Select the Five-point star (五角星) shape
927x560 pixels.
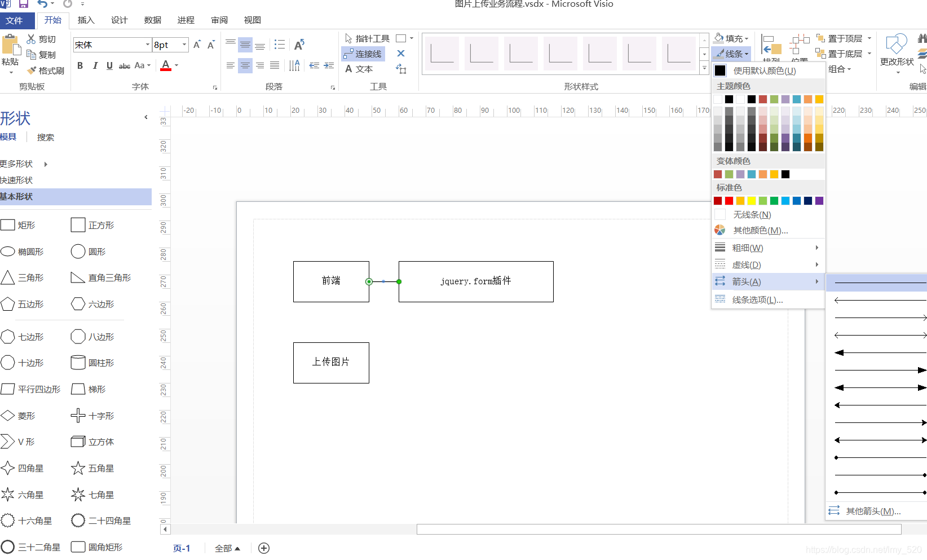[x=93, y=468]
